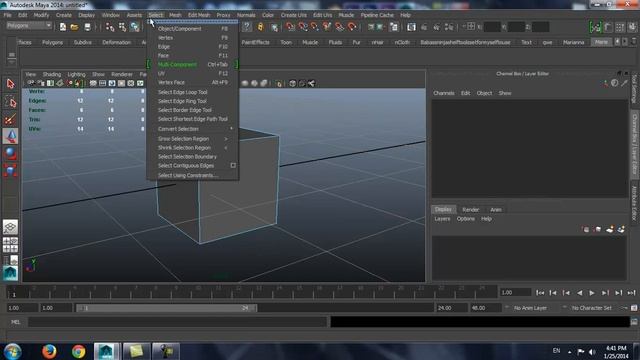Click the MEL command line input
The image size is (640, 360).
(178, 322)
